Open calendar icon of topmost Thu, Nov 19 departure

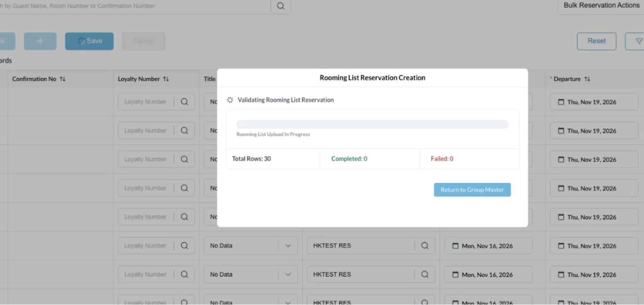tap(561, 102)
